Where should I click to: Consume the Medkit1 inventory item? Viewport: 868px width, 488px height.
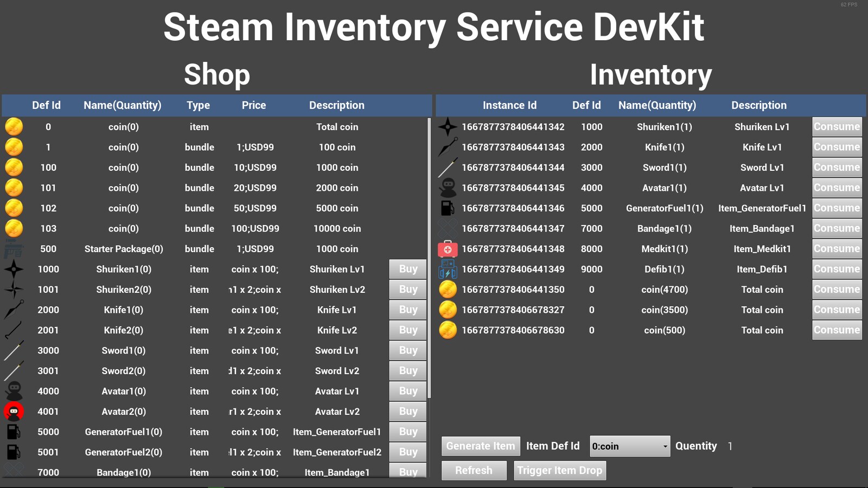(837, 249)
